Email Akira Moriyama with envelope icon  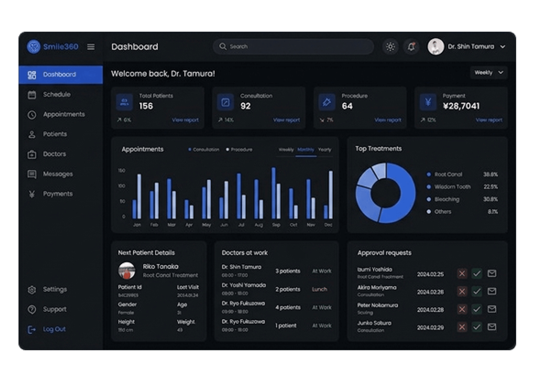492,291
